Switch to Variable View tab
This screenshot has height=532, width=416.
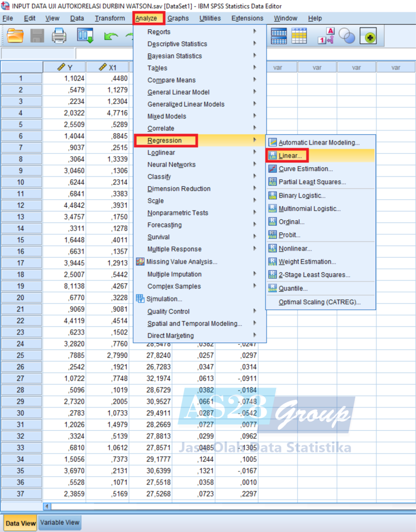[60, 523]
